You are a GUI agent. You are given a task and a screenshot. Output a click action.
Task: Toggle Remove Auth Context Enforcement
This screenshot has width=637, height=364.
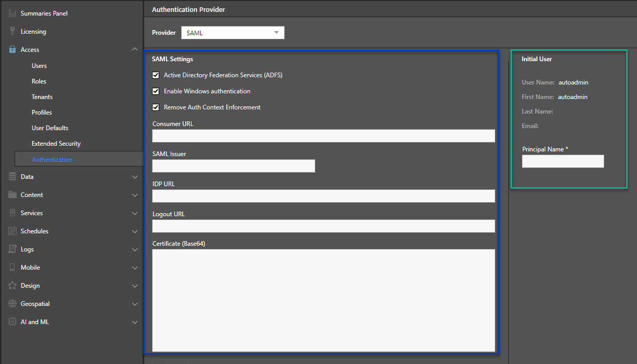click(x=156, y=107)
